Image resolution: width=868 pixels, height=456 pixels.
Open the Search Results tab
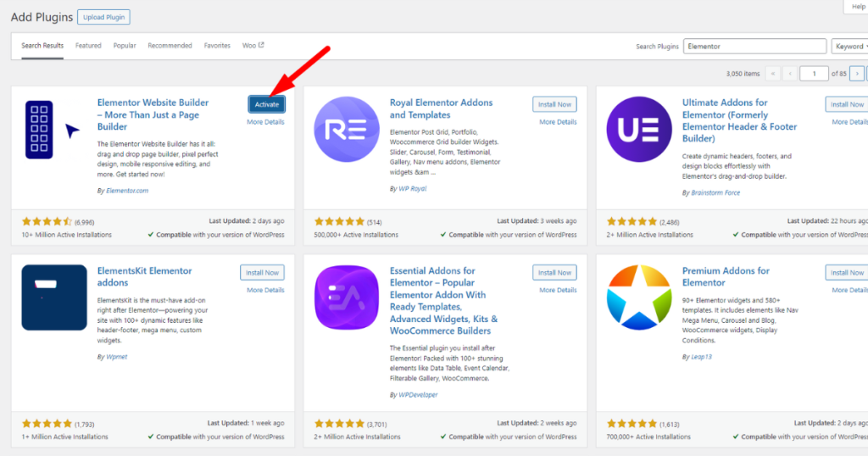(42, 46)
